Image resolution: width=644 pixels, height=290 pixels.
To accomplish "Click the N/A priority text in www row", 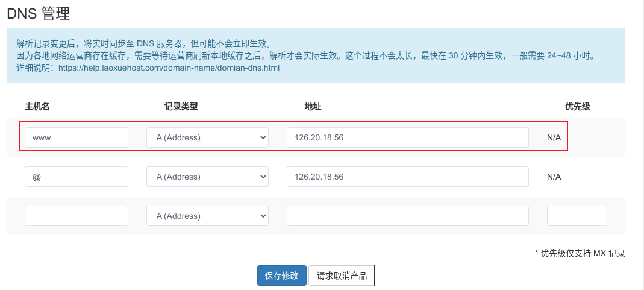I will 554,137.
